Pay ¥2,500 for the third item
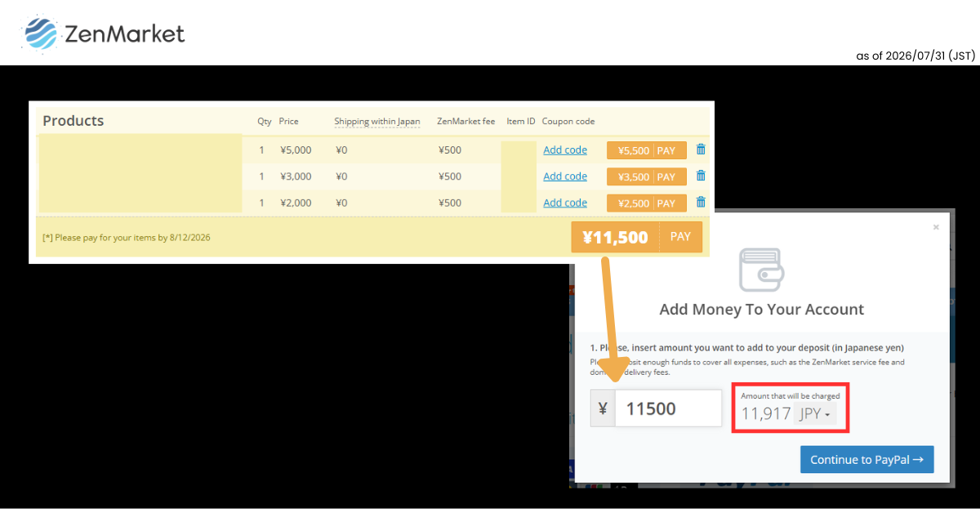The height and width of the screenshot is (513, 980). [x=647, y=203]
